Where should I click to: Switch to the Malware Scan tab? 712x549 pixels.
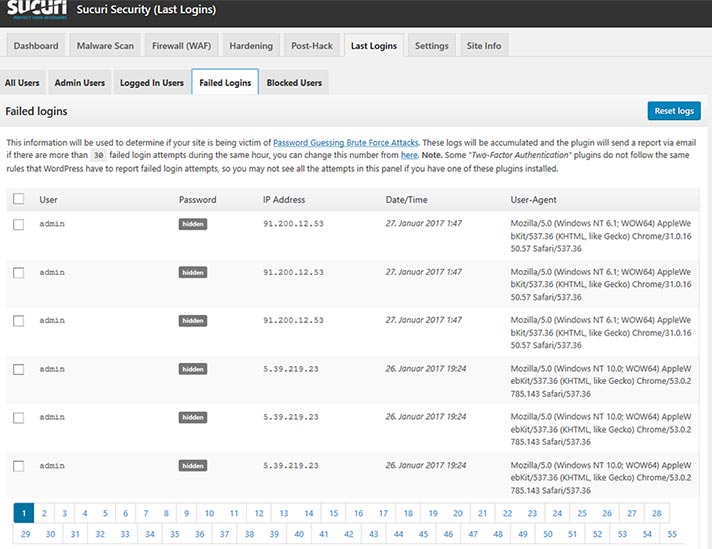point(105,46)
